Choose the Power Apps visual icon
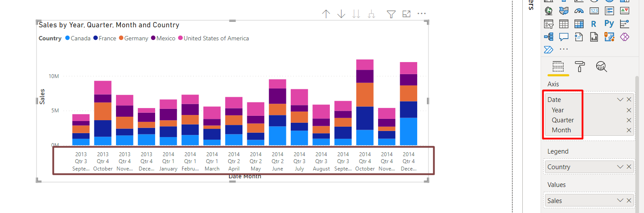 pos(624,37)
